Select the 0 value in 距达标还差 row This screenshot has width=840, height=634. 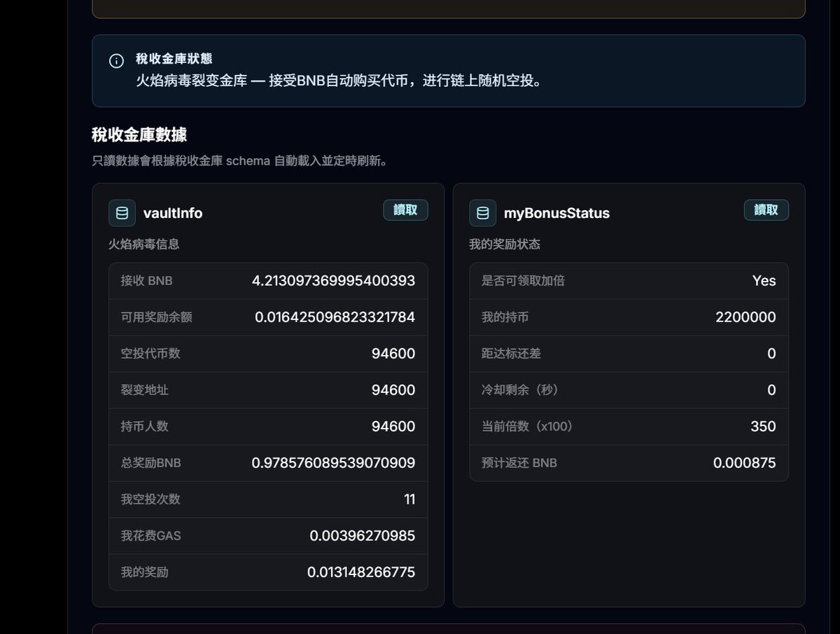tap(771, 354)
